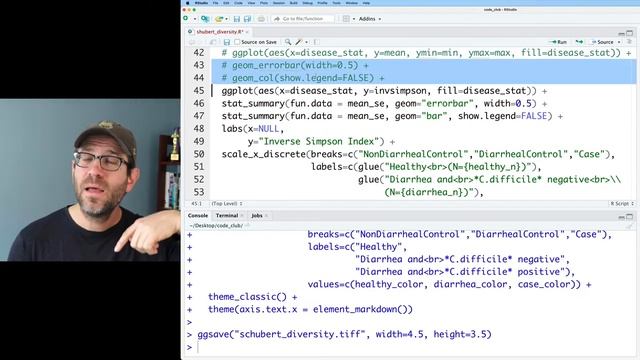Viewport: 640px width, 360px height.
Task: Close the Terminal tab
Action: [x=242, y=216]
